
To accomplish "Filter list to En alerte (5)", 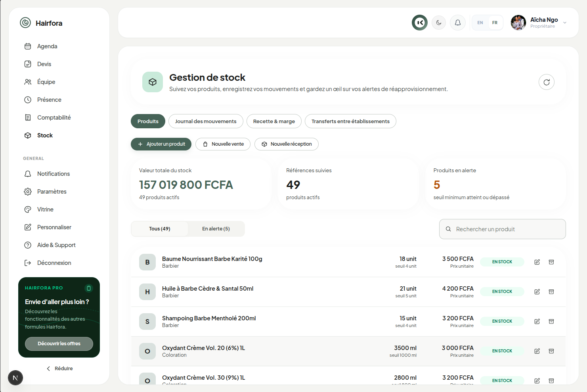I will (216, 229).
